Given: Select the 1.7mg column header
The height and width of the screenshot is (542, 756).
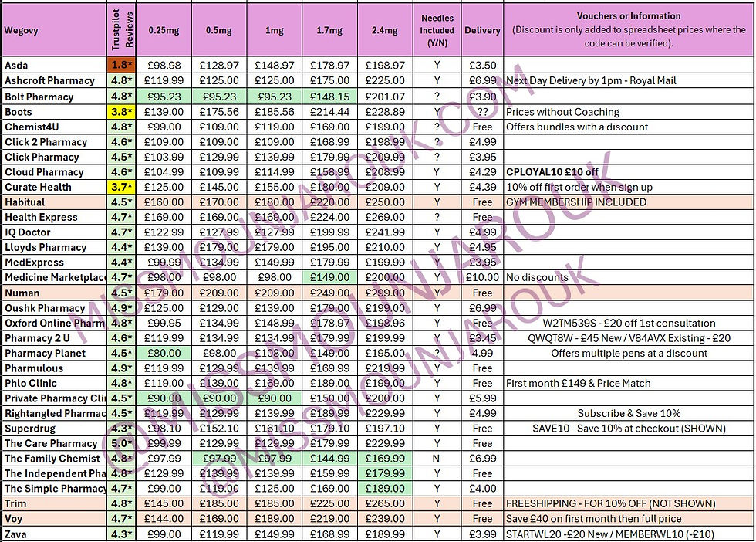Looking at the screenshot, I should click(x=330, y=30).
